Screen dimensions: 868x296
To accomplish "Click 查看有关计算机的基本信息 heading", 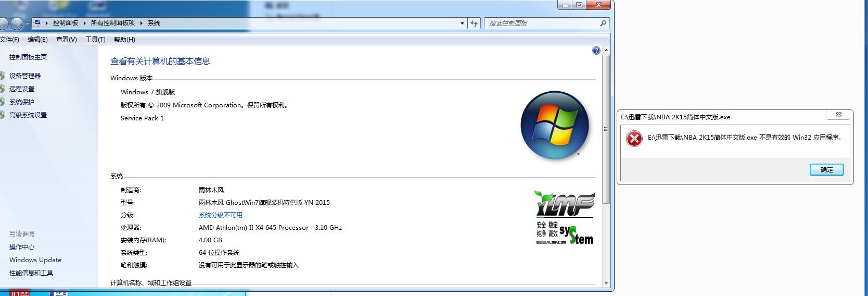I will pyautogui.click(x=160, y=61).
